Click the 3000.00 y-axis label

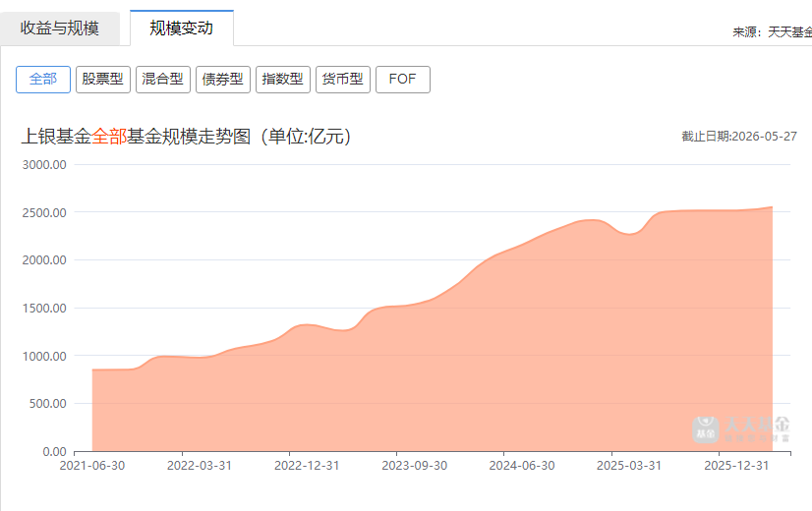pos(44,165)
